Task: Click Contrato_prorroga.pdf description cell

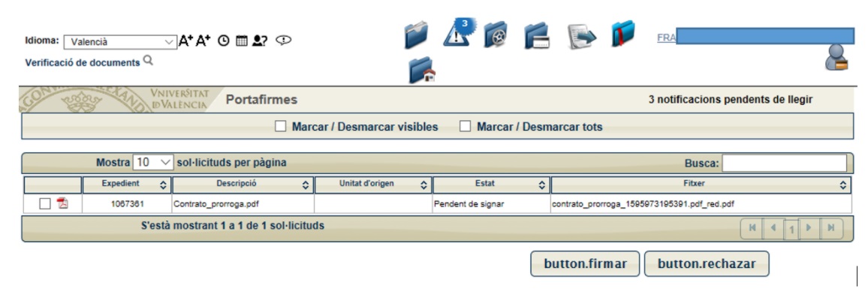Action: tap(243, 203)
